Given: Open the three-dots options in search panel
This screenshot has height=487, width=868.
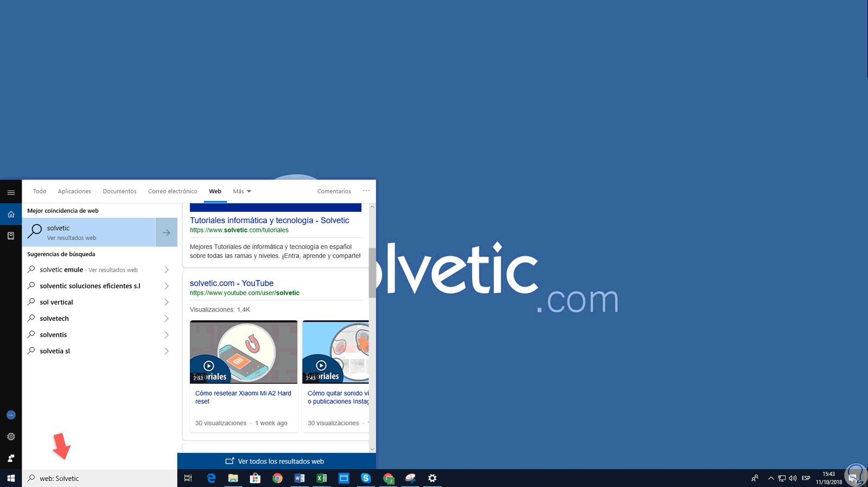Looking at the screenshot, I should click(x=366, y=191).
